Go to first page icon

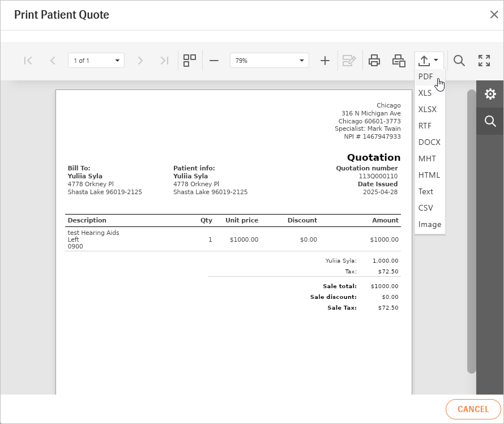(28, 61)
